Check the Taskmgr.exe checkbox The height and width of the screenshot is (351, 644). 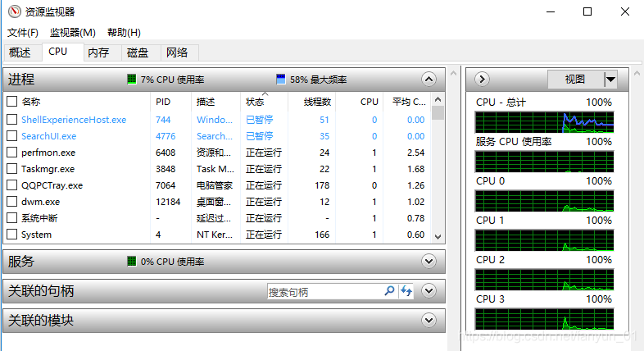[12, 168]
